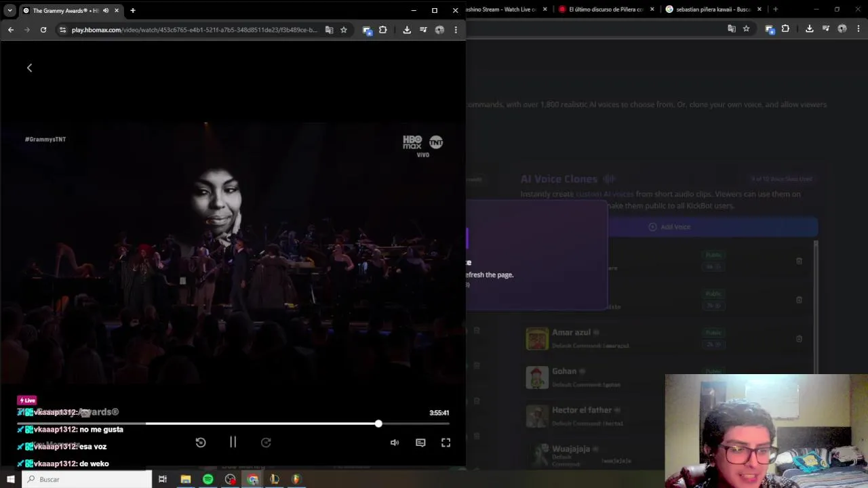Open subtitles and captions in player
868x488 pixels.
(x=420, y=443)
